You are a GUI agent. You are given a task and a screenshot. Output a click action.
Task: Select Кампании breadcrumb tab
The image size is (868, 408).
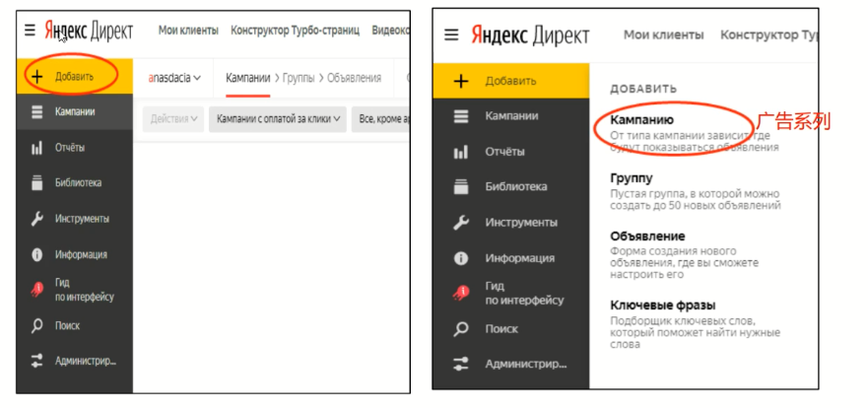(248, 78)
